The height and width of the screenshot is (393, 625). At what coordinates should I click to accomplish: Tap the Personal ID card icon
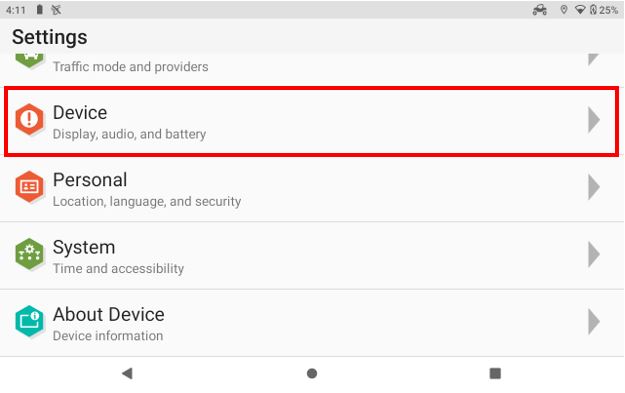coord(29,187)
